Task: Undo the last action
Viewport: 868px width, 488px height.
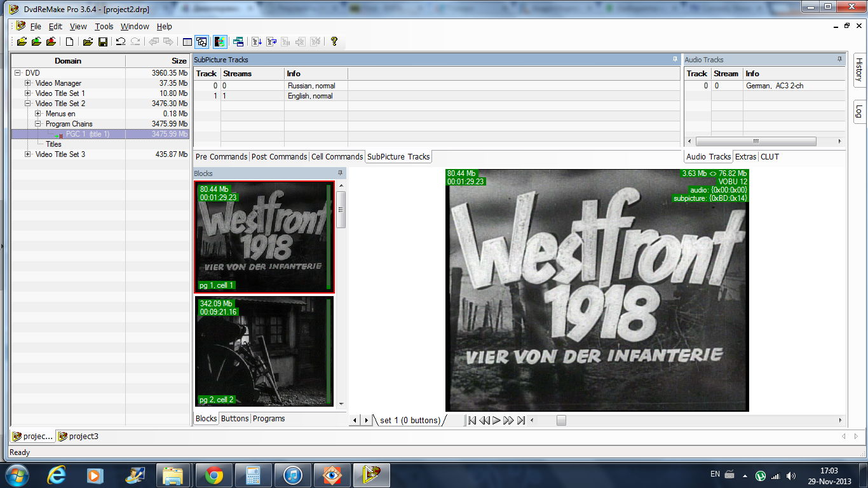Action: tap(121, 42)
